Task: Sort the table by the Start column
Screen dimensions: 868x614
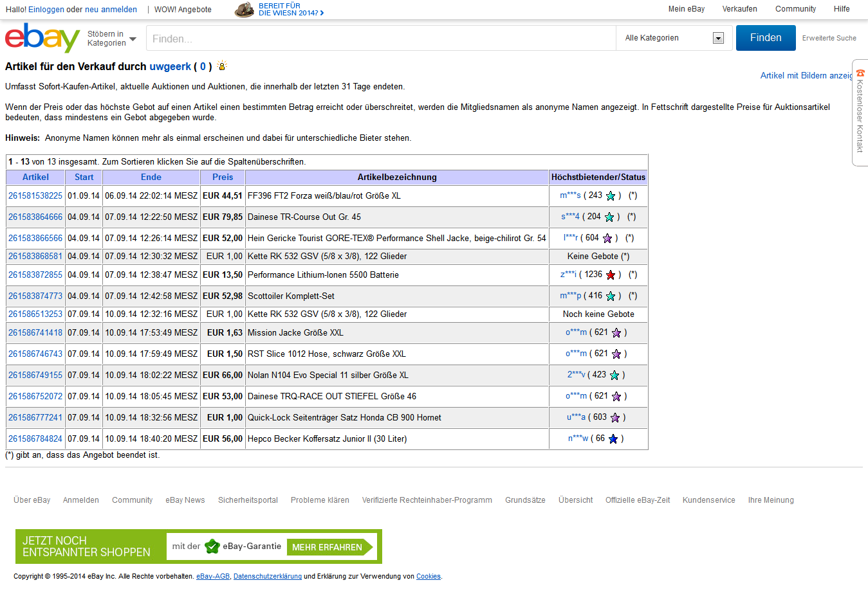Action: pyautogui.click(x=84, y=177)
